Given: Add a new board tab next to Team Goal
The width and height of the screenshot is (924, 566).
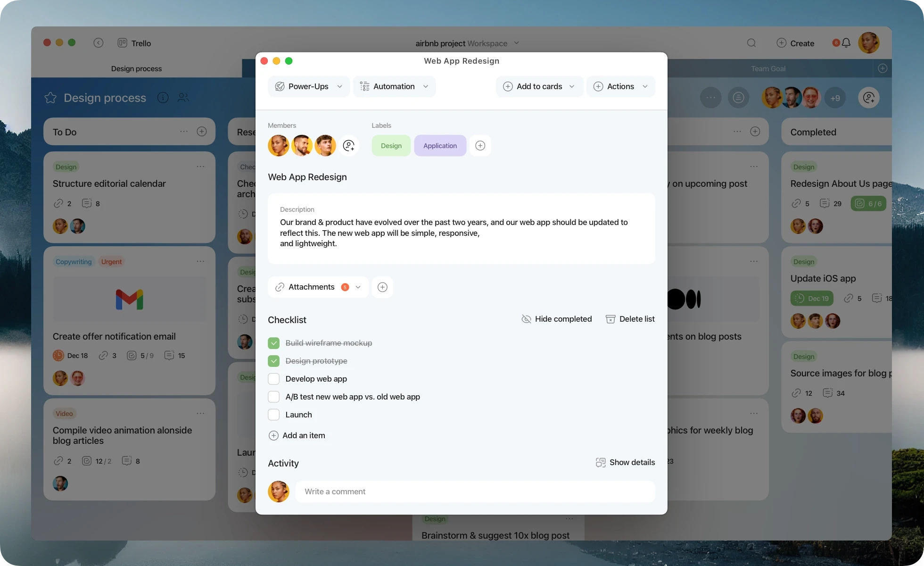Looking at the screenshot, I should 883,68.
